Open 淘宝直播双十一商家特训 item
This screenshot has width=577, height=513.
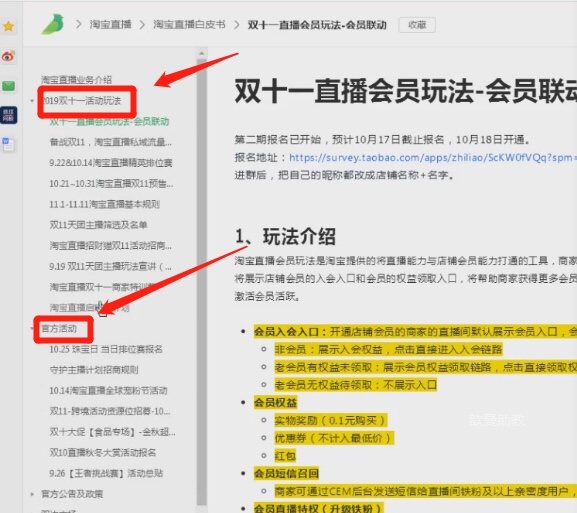coord(102,287)
